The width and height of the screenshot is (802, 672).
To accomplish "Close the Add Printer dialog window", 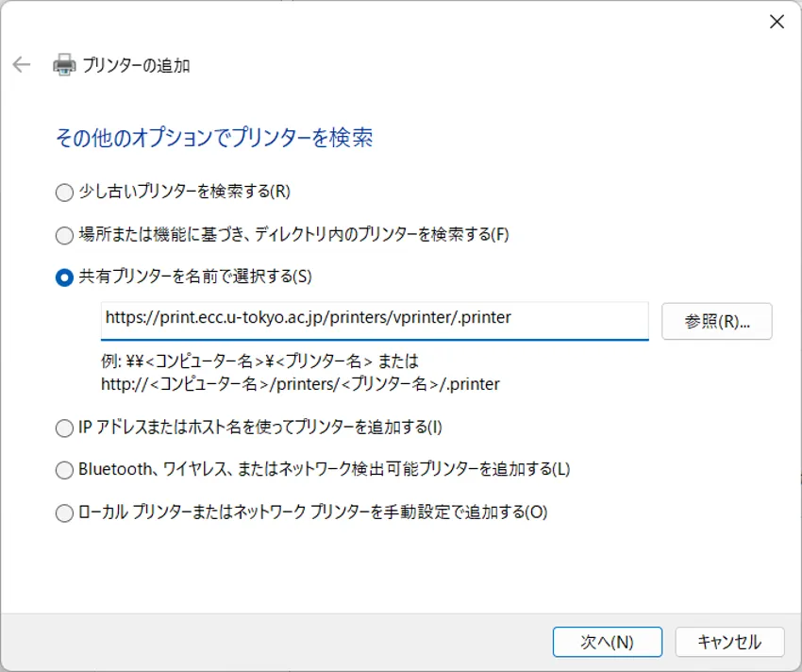I will (777, 22).
